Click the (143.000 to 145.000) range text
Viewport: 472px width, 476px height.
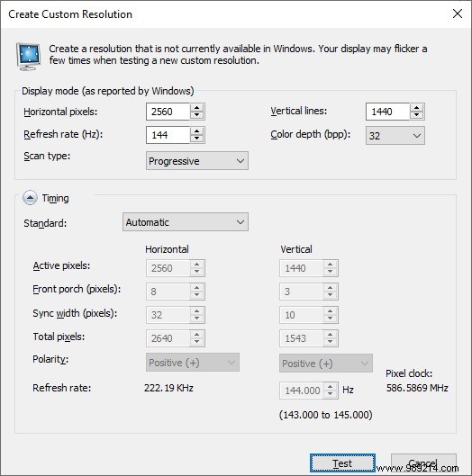pos(325,415)
